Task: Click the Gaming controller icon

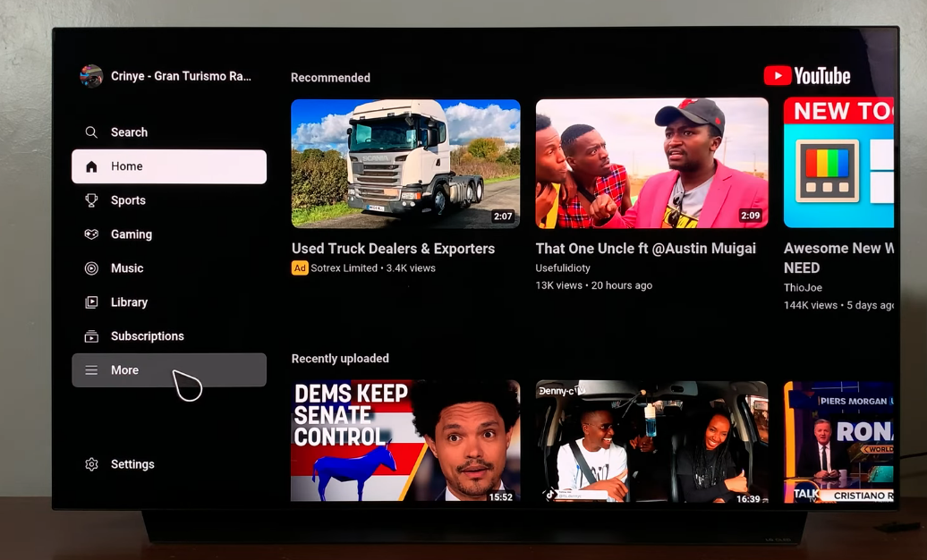Action: point(91,234)
